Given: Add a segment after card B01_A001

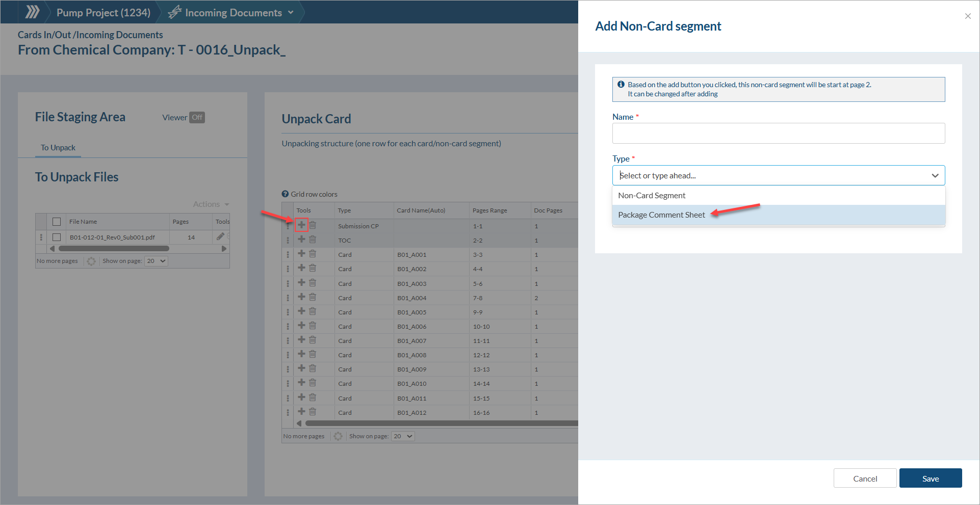Looking at the screenshot, I should coord(301,253).
